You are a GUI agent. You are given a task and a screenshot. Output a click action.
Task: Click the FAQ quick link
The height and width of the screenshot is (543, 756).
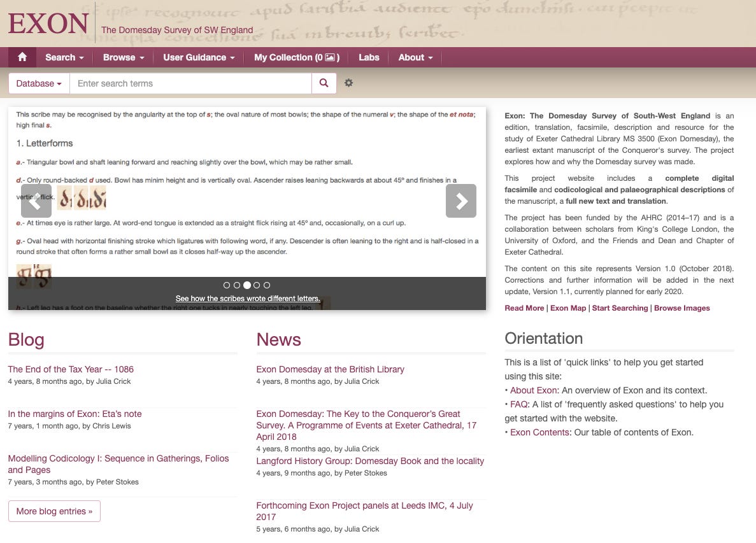coord(520,404)
